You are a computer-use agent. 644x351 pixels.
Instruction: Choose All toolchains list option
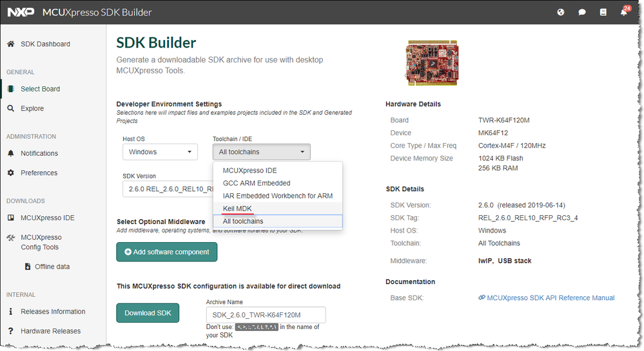coord(278,222)
